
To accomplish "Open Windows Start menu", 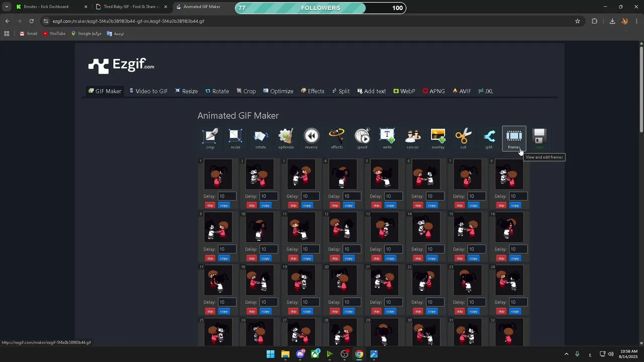I will pyautogui.click(x=271, y=354).
